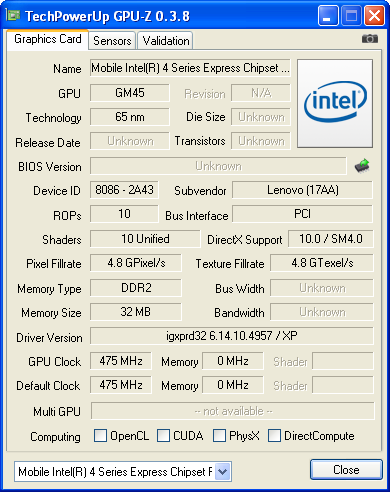Viewport: 390px width, 492px height.
Task: Click the GPU Clock row Memory 0 MHz field
Action: point(233,361)
